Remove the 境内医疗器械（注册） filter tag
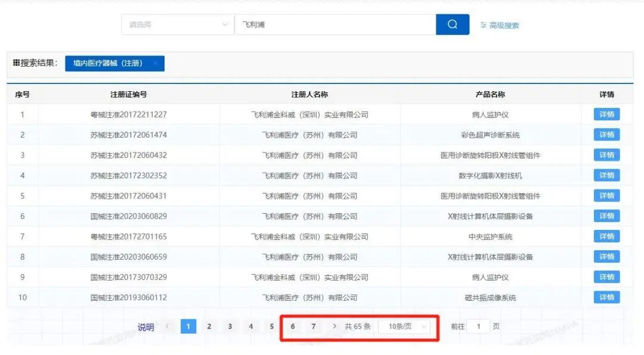 (155, 63)
